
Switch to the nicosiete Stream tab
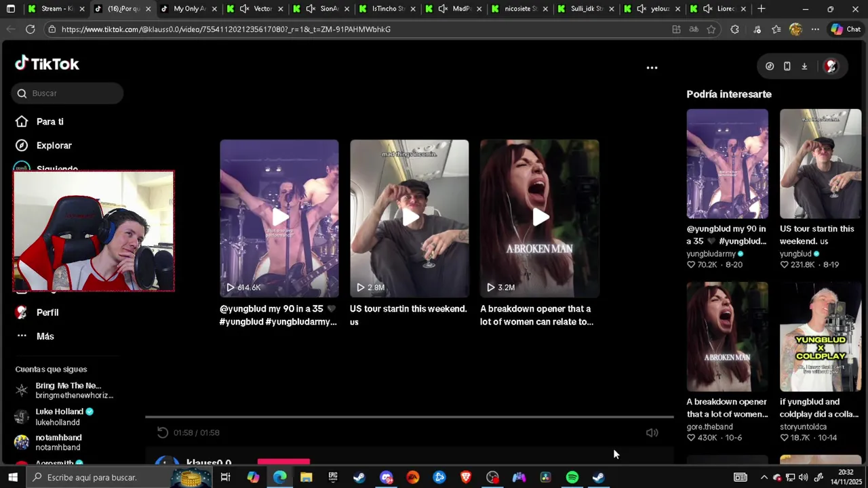click(521, 9)
